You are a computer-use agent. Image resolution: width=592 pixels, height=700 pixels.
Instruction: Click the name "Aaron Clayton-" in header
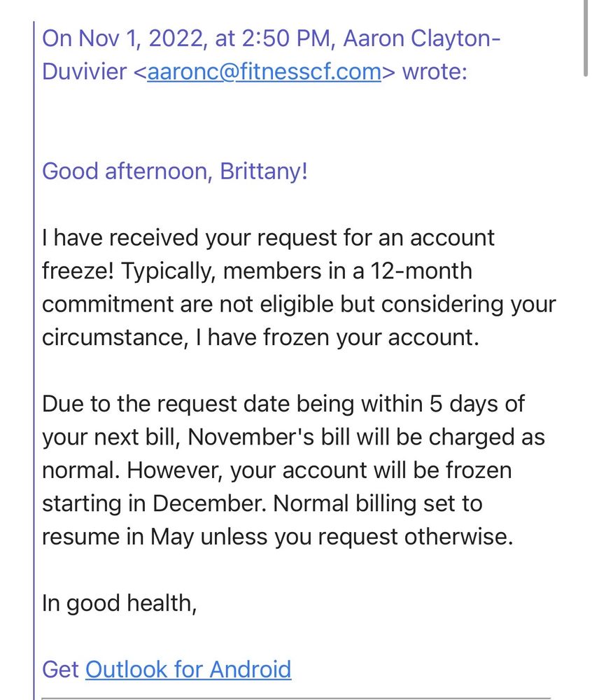pyautogui.click(x=421, y=38)
